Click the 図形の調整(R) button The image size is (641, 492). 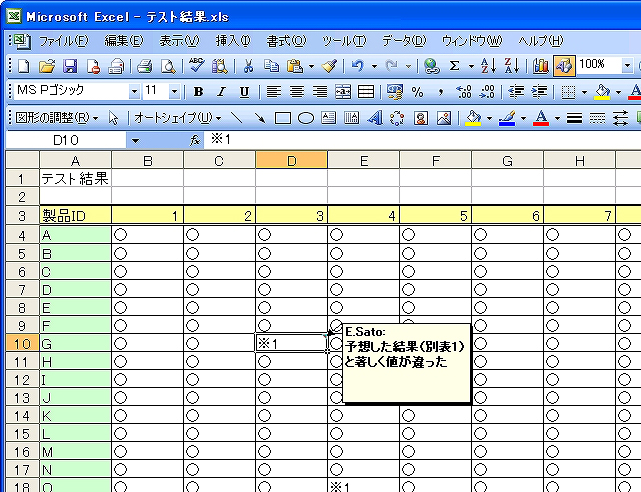tap(57, 117)
